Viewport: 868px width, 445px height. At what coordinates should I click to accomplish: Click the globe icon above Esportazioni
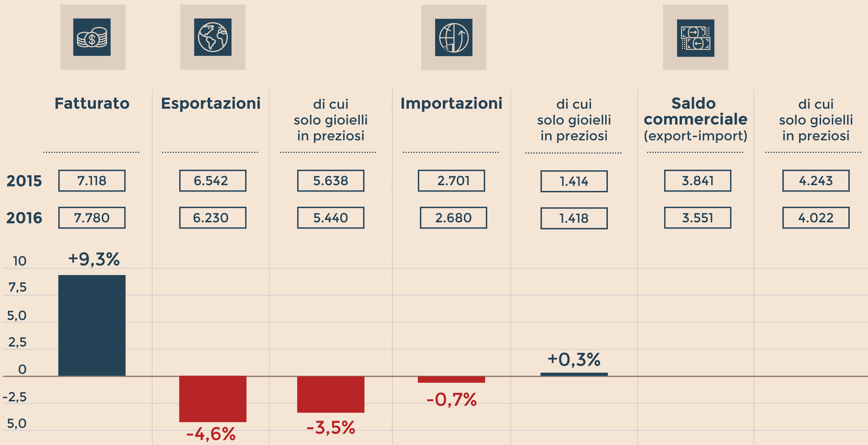tap(213, 37)
